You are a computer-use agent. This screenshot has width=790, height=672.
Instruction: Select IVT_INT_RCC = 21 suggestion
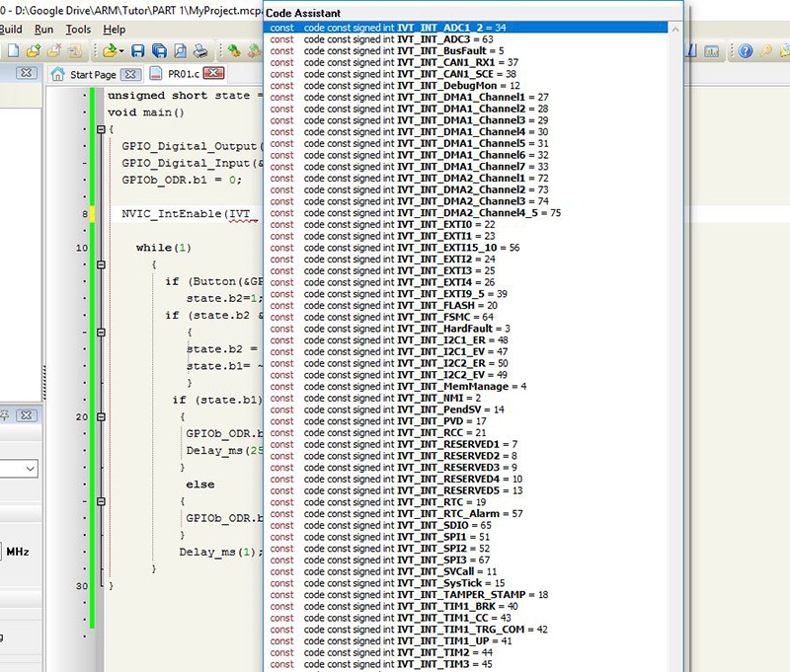[x=466, y=433]
